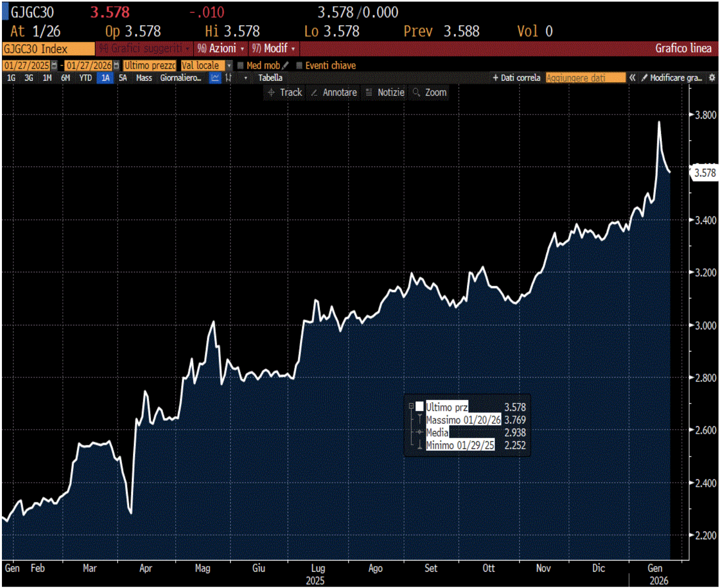Viewport: 722px width, 588px height.
Task: Collapse the legend box expander
Action: point(411,406)
